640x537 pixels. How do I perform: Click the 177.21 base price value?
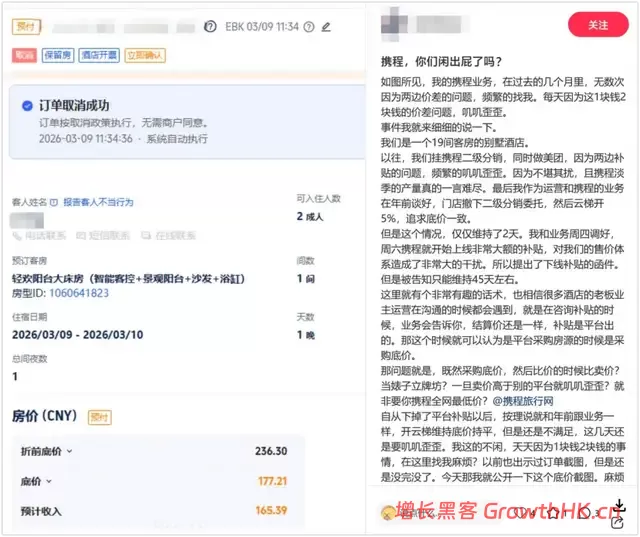[272, 481]
